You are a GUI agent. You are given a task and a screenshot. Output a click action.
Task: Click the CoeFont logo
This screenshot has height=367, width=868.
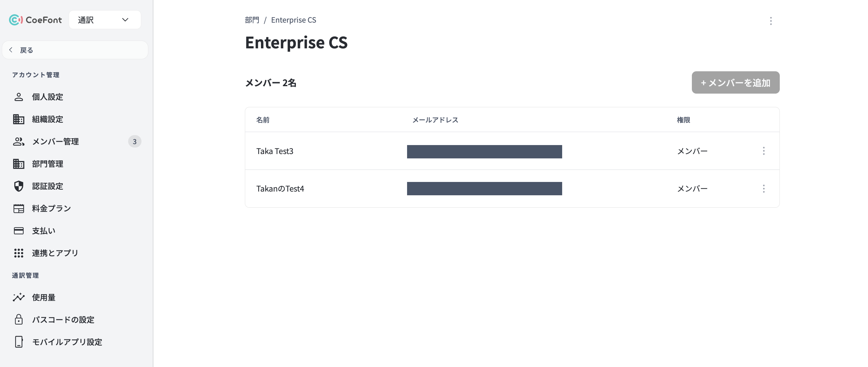[35, 20]
